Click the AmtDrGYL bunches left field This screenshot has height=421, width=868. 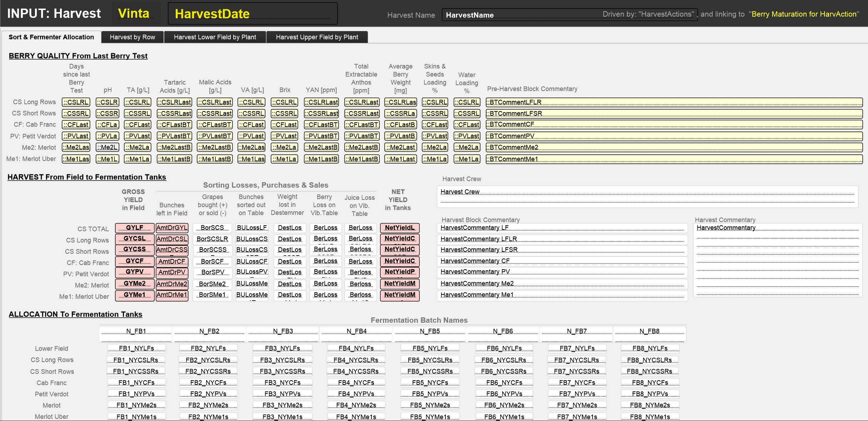pos(172,228)
